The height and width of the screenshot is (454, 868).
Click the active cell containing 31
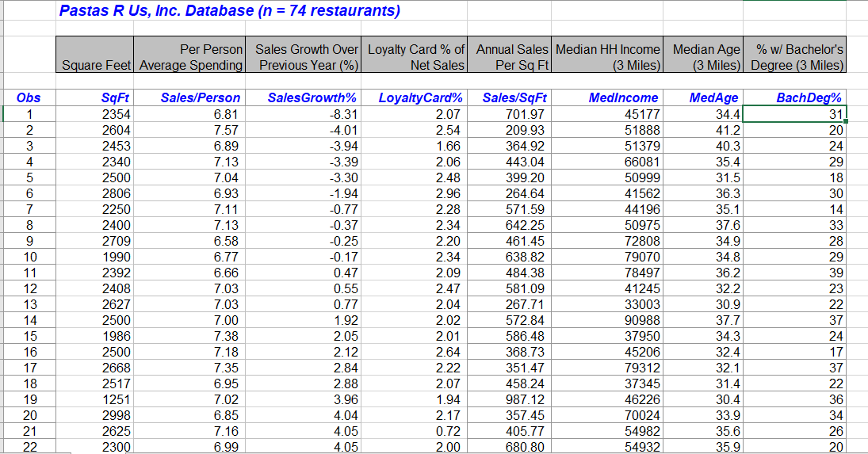(795, 114)
